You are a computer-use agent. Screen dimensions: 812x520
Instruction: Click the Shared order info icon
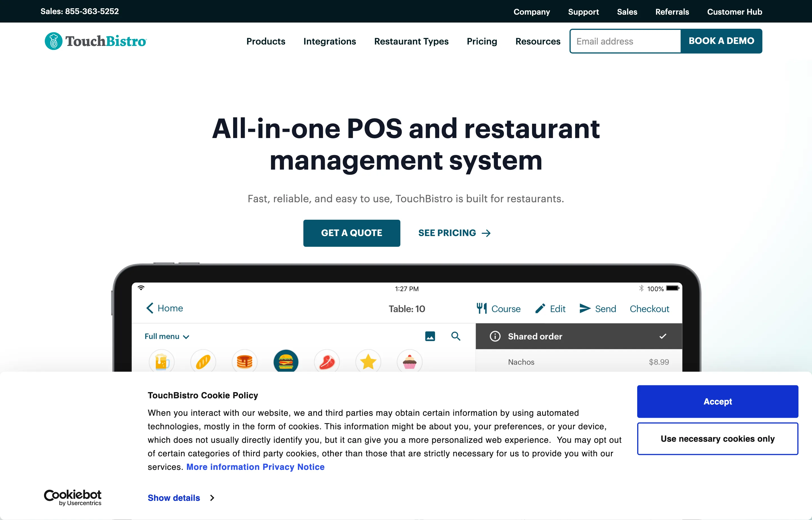(495, 336)
